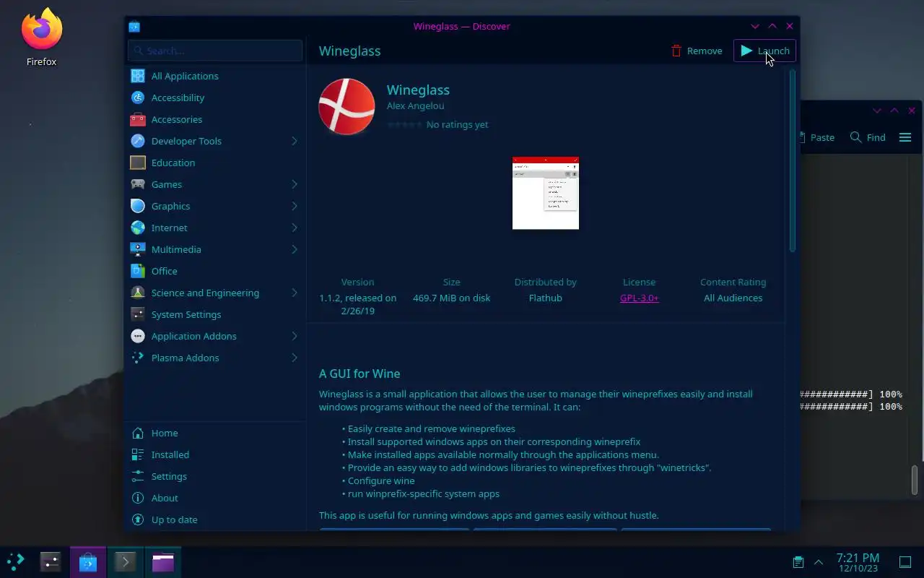Click the Discover window title bar icon
The width and height of the screenshot is (924, 578).
(x=134, y=26)
